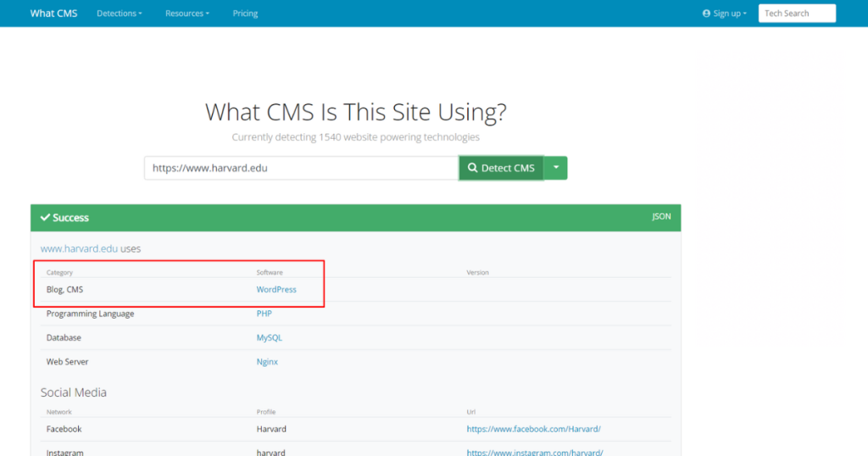Screen dimensions: 868x456
Task: Click the 'What CMS Is This Site Using?' heading
Action: (356, 112)
